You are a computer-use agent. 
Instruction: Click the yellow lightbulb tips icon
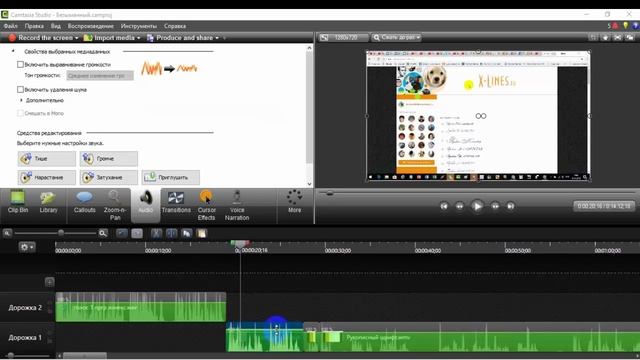click(625, 26)
